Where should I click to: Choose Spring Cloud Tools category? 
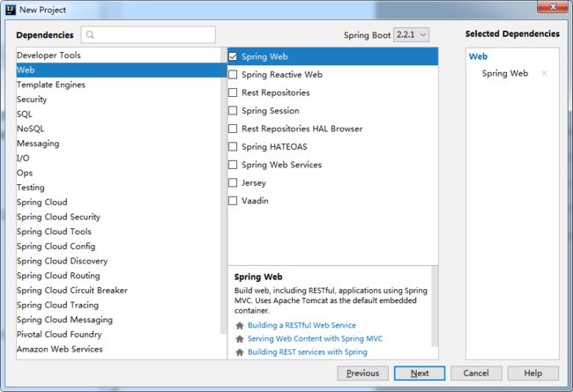pos(118,232)
